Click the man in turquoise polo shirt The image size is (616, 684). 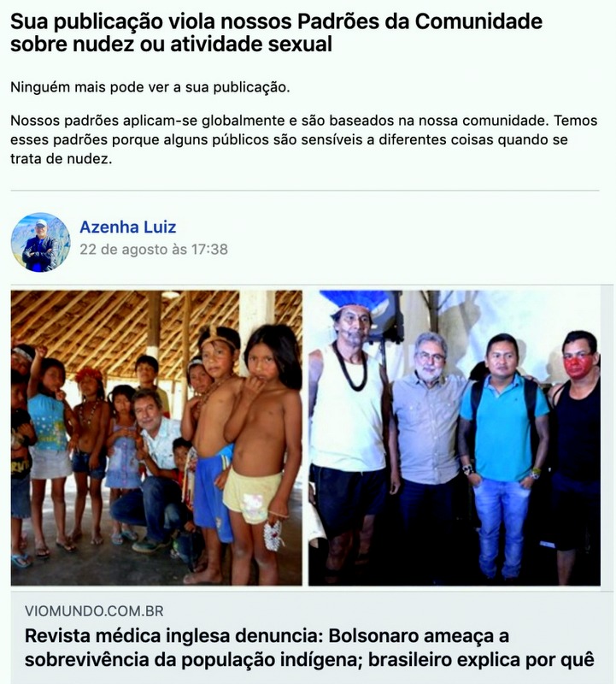503,456
